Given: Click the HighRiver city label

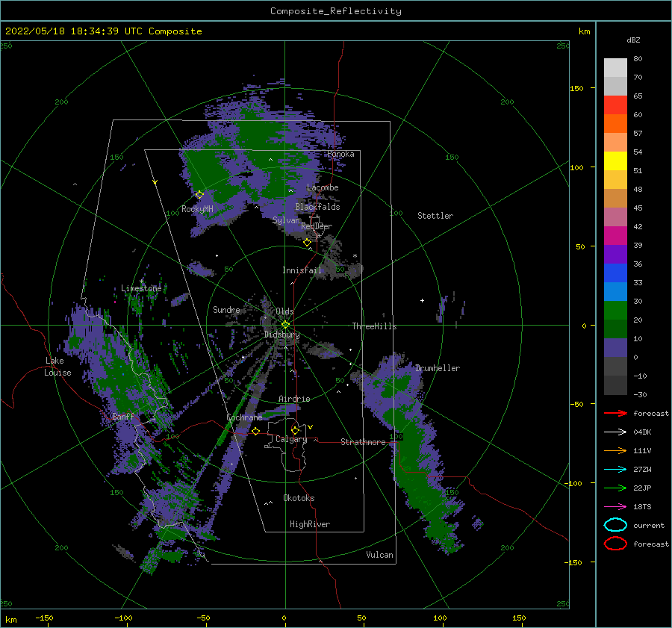Looking at the screenshot, I should coord(310,524).
